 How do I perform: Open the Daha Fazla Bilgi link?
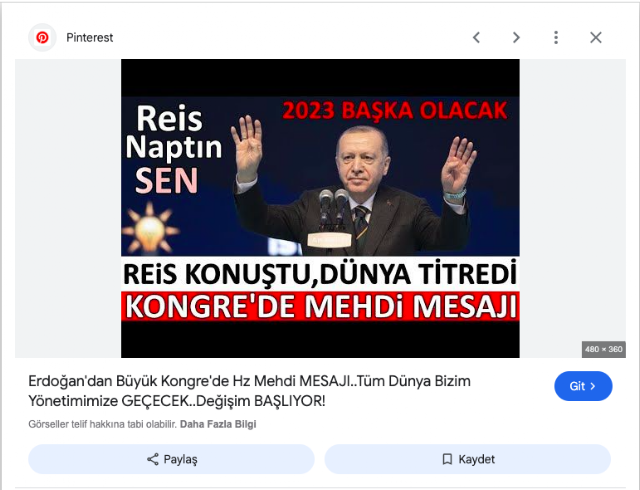218,424
